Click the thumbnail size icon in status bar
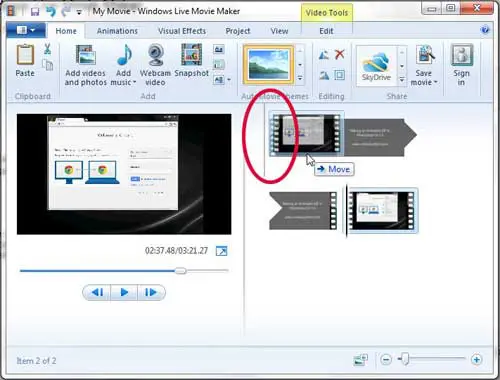 [361, 360]
